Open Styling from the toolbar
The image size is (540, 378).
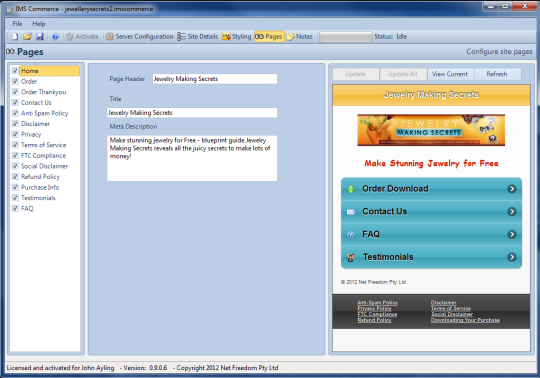pos(237,36)
